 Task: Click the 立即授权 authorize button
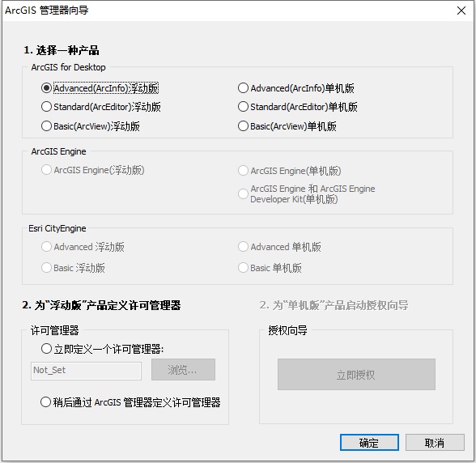tap(356, 375)
